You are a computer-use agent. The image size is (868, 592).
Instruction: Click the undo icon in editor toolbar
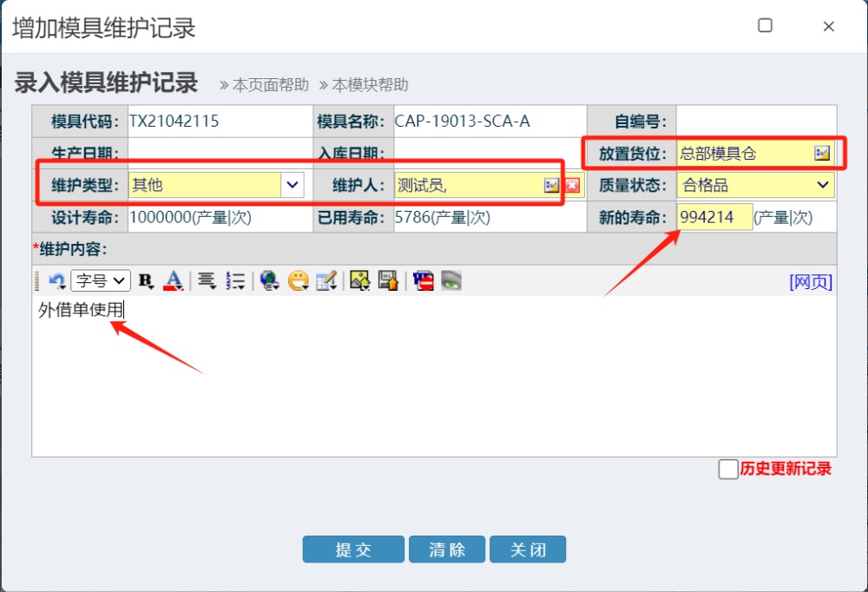tap(56, 280)
